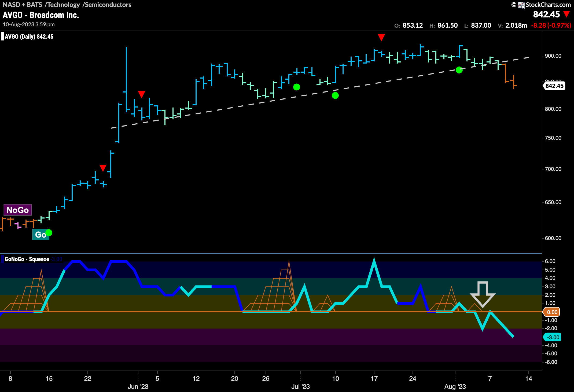Click the date axis label 17
This screenshot has height=392, width=574.
coord(374,379)
